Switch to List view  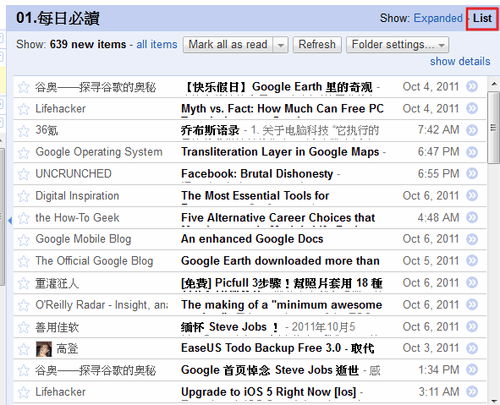[x=482, y=18]
